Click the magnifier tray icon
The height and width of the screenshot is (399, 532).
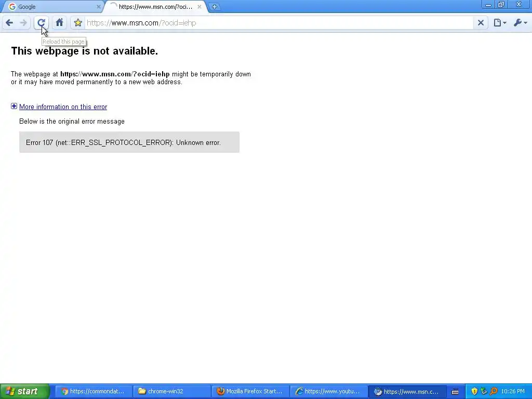(x=494, y=391)
